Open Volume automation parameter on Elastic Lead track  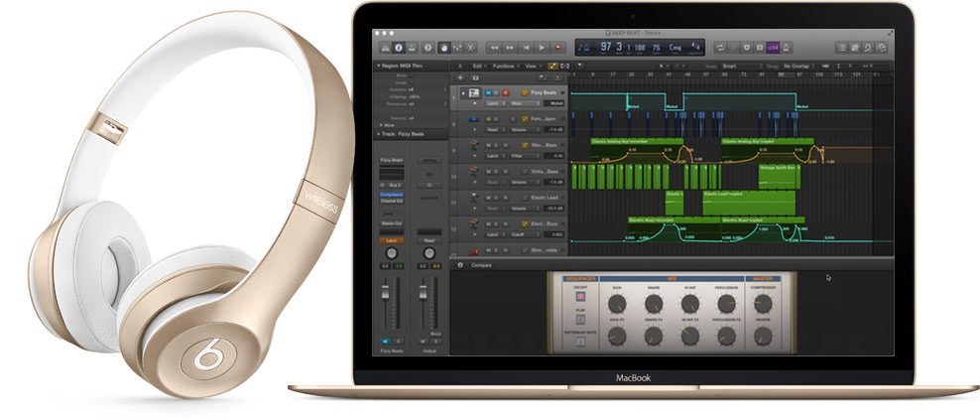point(524,208)
